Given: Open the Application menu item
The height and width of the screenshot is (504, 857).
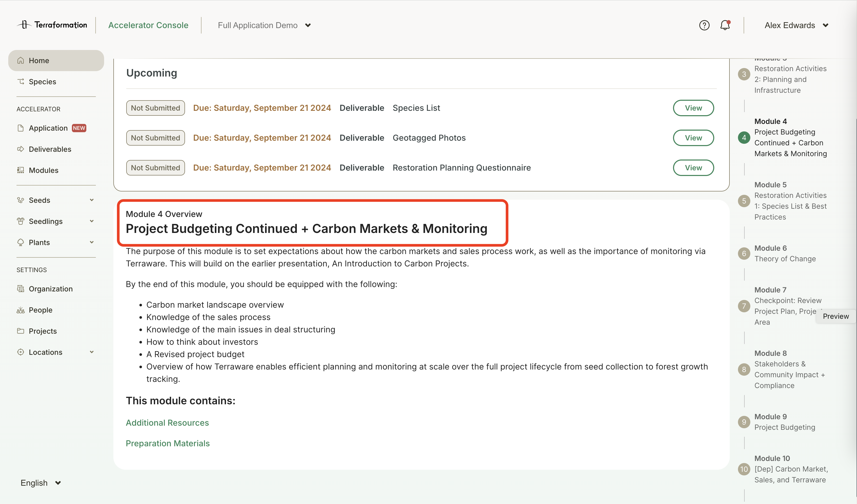Looking at the screenshot, I should 48,128.
